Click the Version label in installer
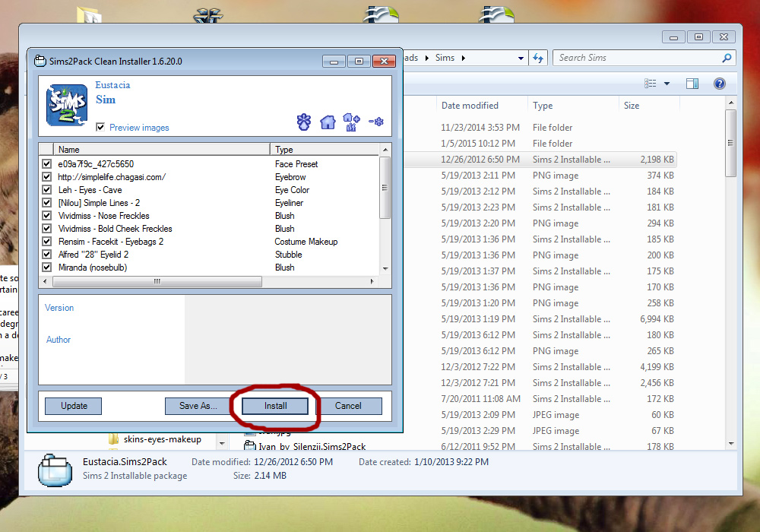Image resolution: width=760 pixels, height=532 pixels. pos(59,308)
